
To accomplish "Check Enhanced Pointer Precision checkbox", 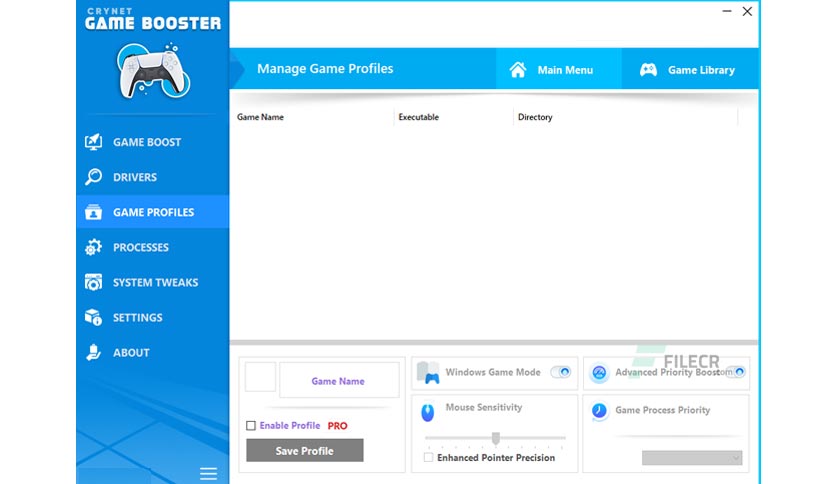I will [x=428, y=457].
